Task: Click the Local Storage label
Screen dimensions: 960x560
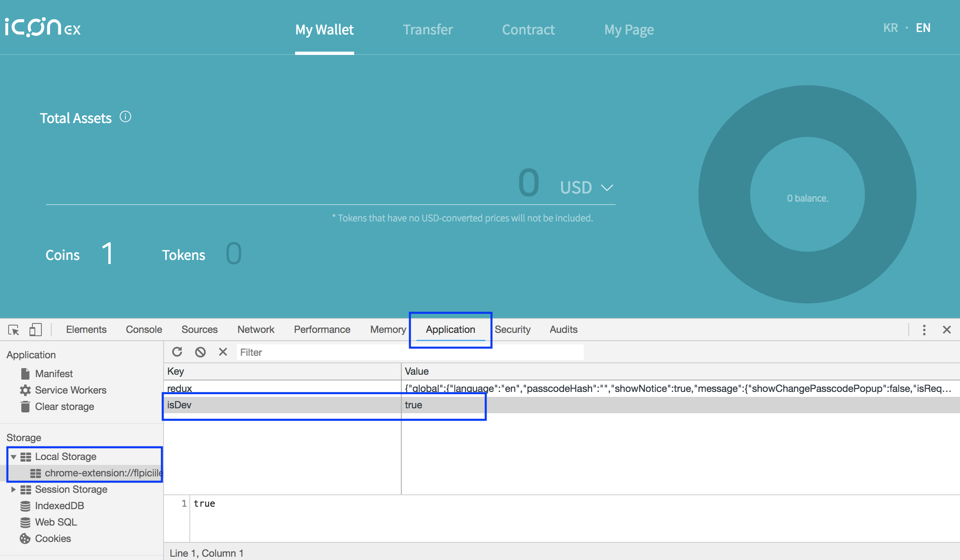Action: (66, 457)
